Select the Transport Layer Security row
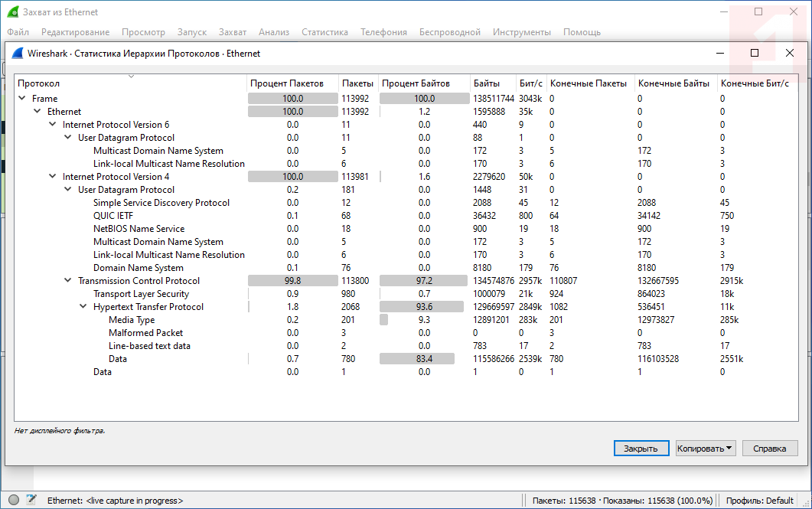Viewport: 812px width, 509px height. coord(406,294)
